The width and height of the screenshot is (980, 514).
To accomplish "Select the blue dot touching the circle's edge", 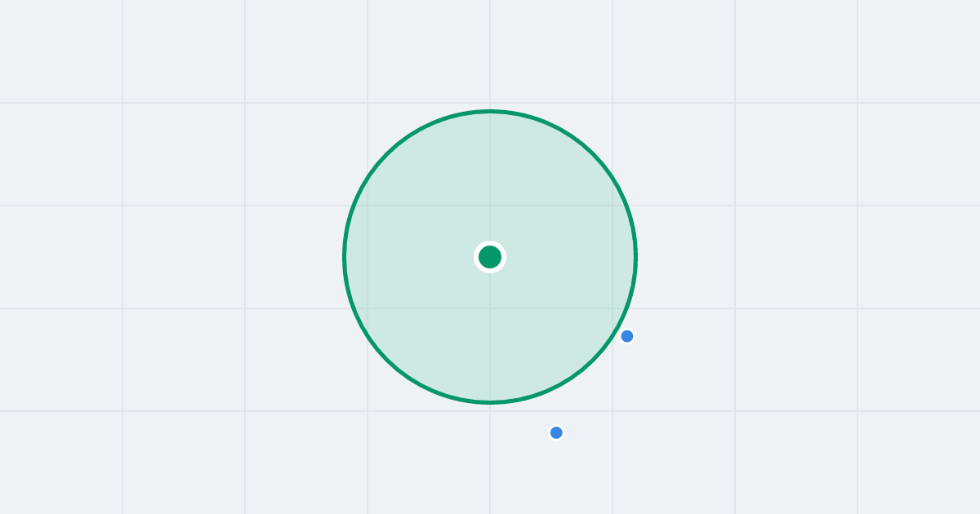I will coord(627,336).
